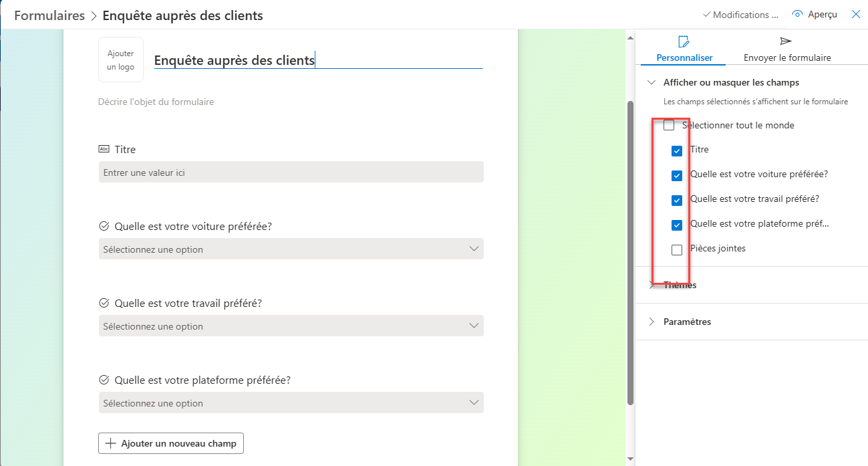Switch to Envoyer le formulaire tab

point(787,49)
